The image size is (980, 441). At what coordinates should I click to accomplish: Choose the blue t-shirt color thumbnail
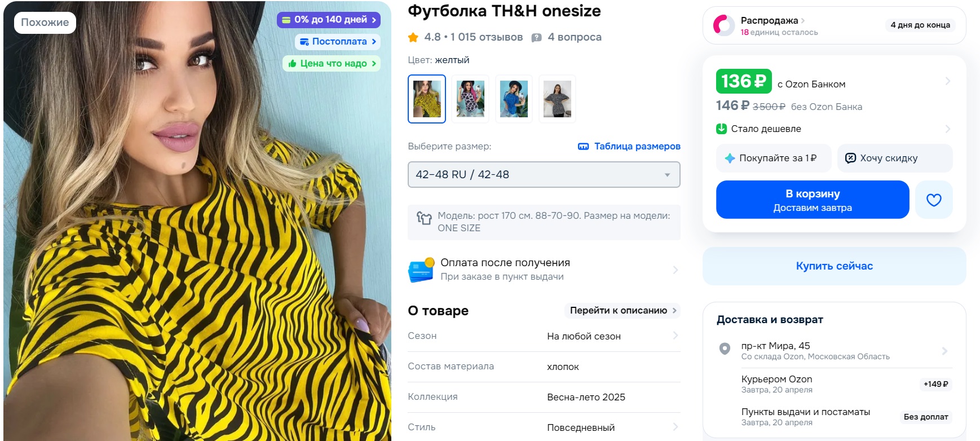pyautogui.click(x=514, y=99)
